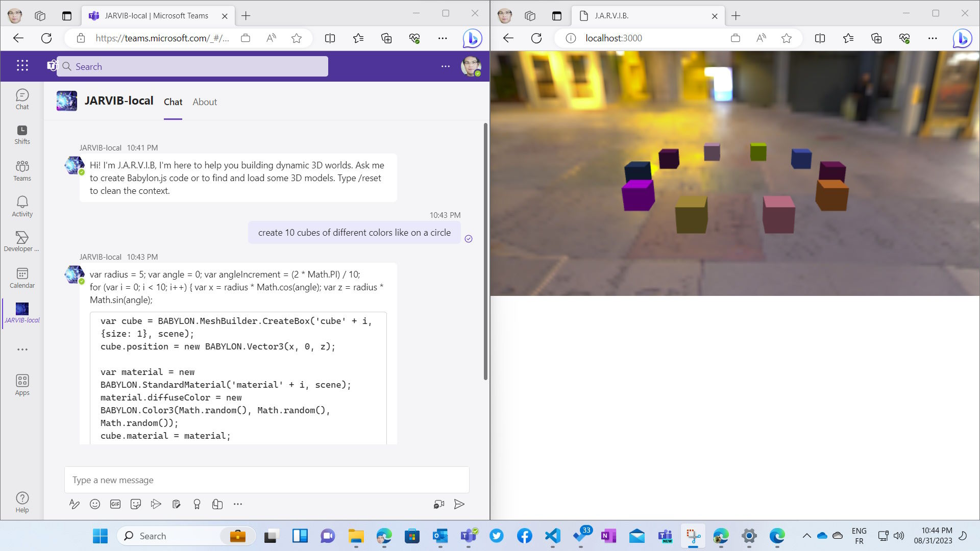This screenshot has height=551, width=980.
Task: Click the type a new message field
Action: click(x=267, y=480)
